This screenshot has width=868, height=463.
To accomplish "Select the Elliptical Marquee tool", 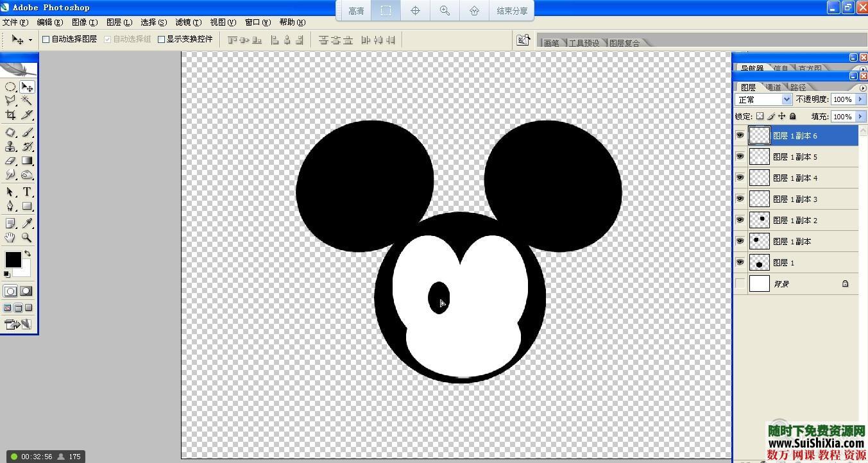I will (x=10, y=87).
